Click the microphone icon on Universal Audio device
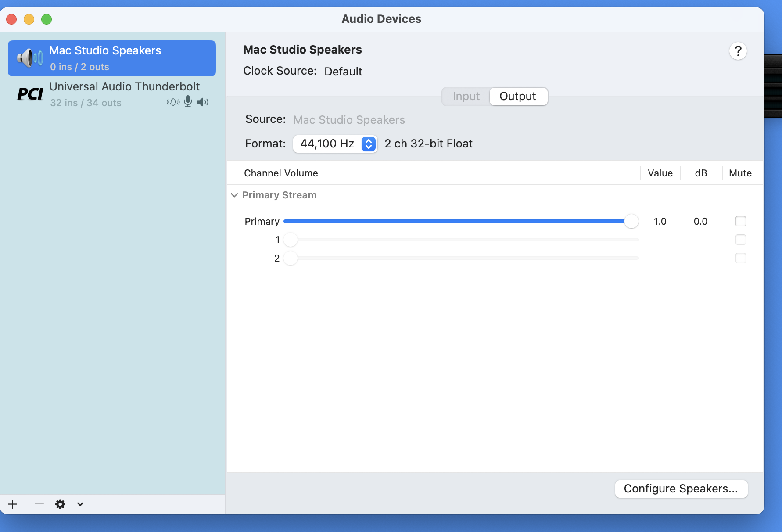 (x=188, y=102)
